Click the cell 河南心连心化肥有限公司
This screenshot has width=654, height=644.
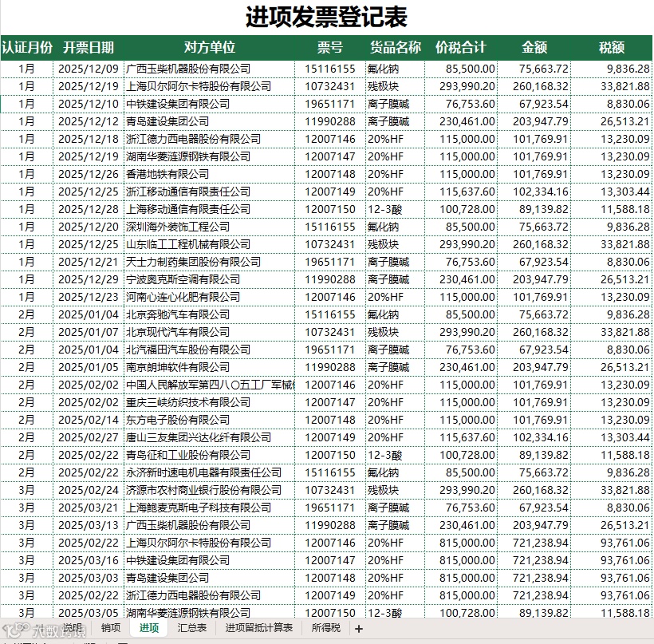(x=210, y=297)
